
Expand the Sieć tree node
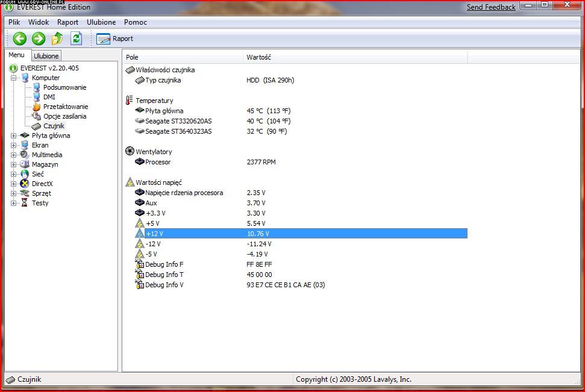point(14,174)
